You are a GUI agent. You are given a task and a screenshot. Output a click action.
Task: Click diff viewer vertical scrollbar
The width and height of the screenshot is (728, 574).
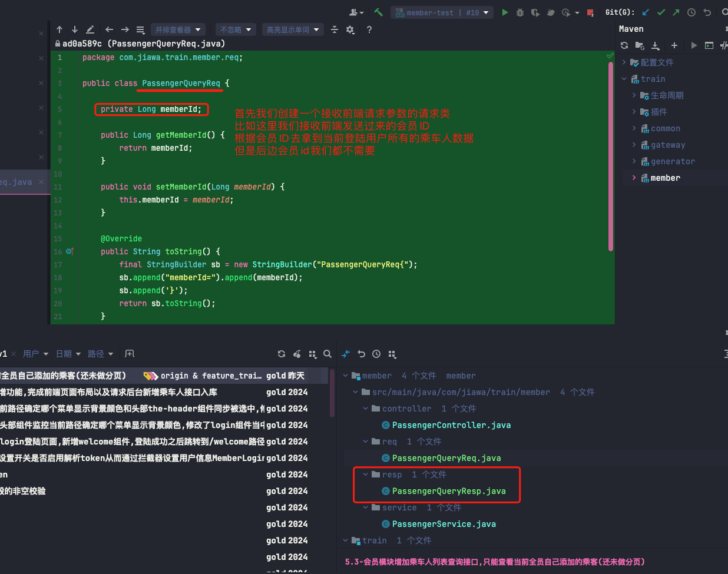[x=611, y=156]
